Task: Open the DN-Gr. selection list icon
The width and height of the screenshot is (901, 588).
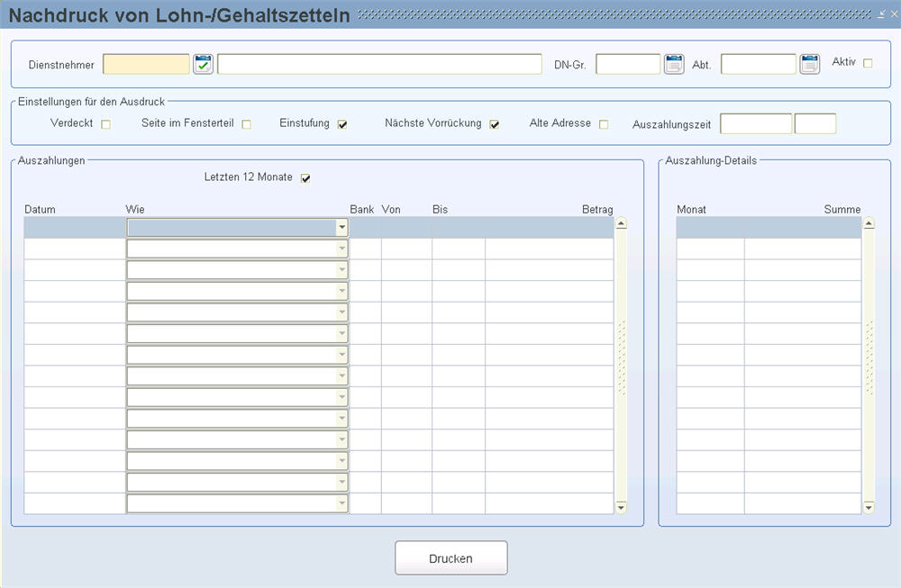Action: point(674,64)
